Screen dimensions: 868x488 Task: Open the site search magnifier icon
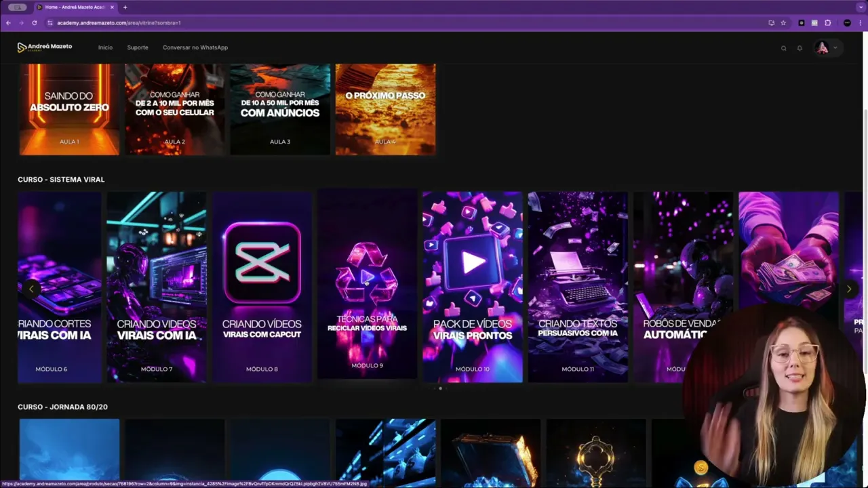click(783, 48)
